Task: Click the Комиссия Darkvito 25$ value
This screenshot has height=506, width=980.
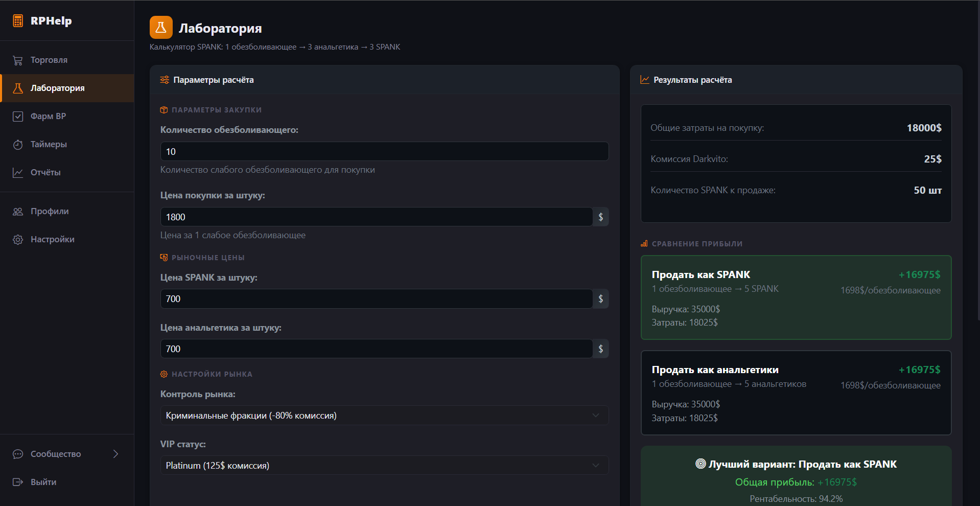Action: (932, 159)
